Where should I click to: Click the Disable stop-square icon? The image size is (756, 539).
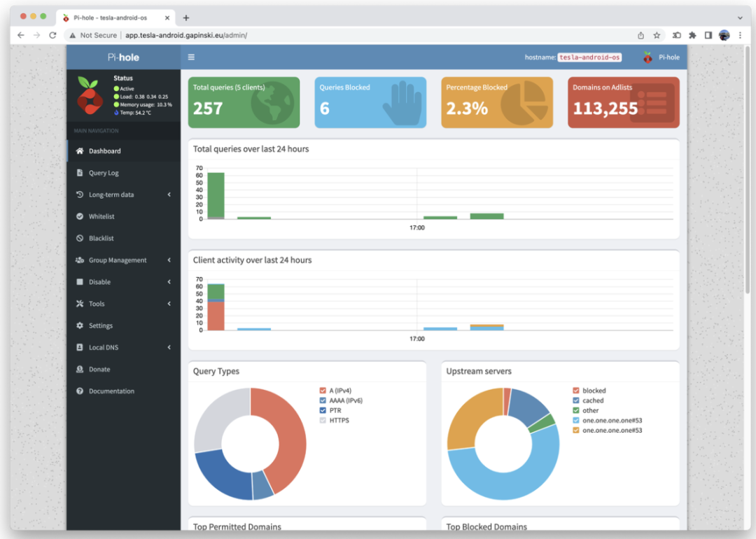[80, 281]
